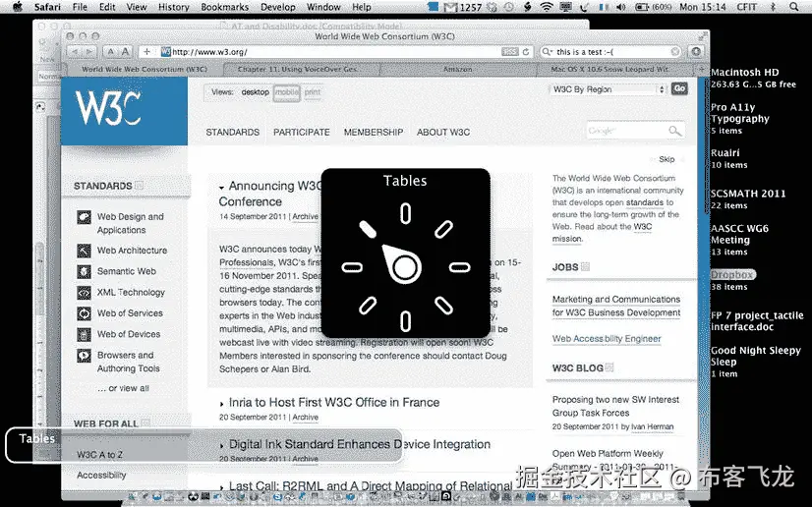Decrease text size with the small A button
Screen dimensions: 812x507
(x=110, y=52)
